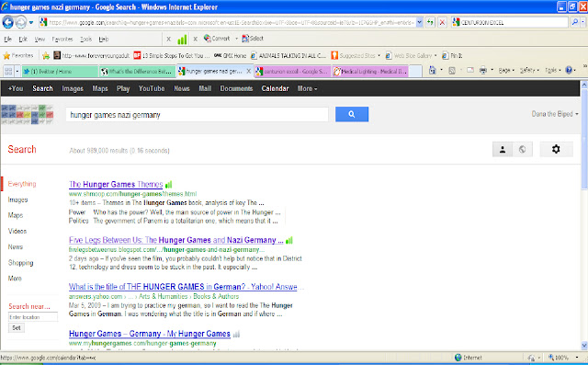Open the GMX Home bookmark

tap(230, 55)
